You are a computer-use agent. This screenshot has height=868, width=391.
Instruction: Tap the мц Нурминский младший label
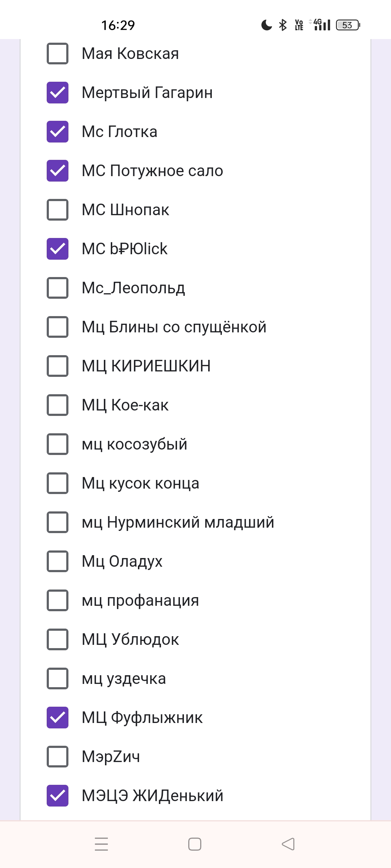coord(178,522)
